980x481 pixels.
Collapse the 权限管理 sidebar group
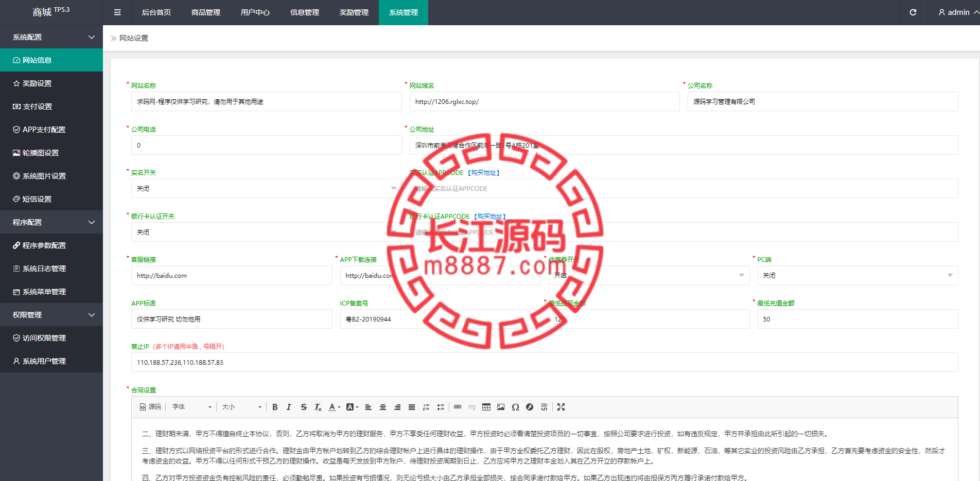[51, 315]
